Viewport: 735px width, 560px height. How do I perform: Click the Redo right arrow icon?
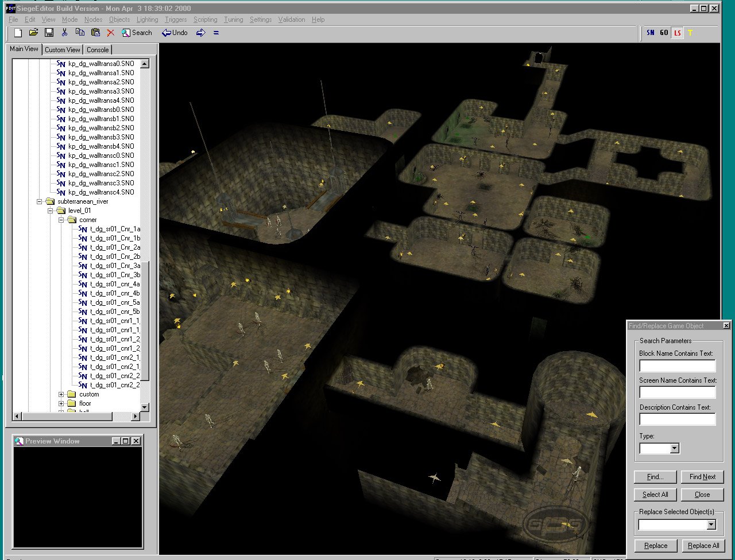click(200, 33)
